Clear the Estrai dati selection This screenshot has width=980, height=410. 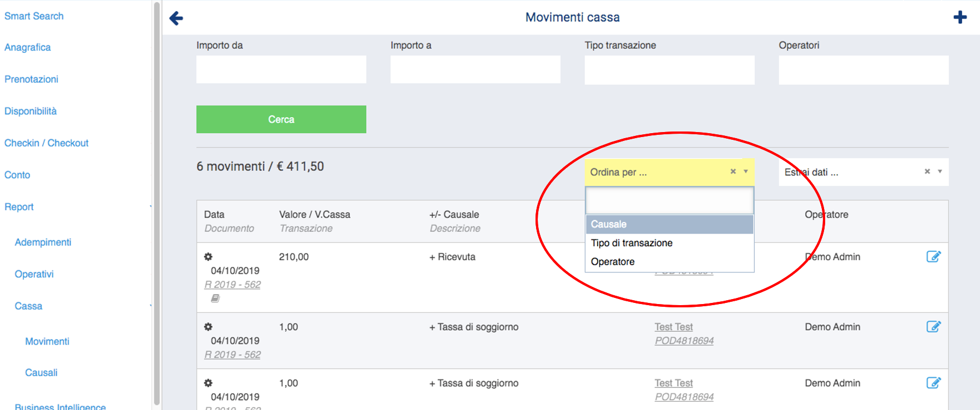pyautogui.click(x=927, y=171)
